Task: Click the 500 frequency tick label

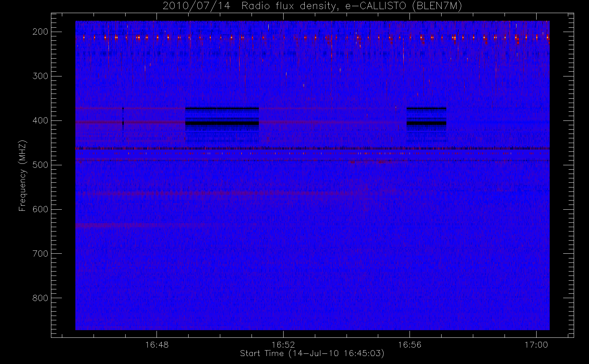Action: (x=40, y=165)
